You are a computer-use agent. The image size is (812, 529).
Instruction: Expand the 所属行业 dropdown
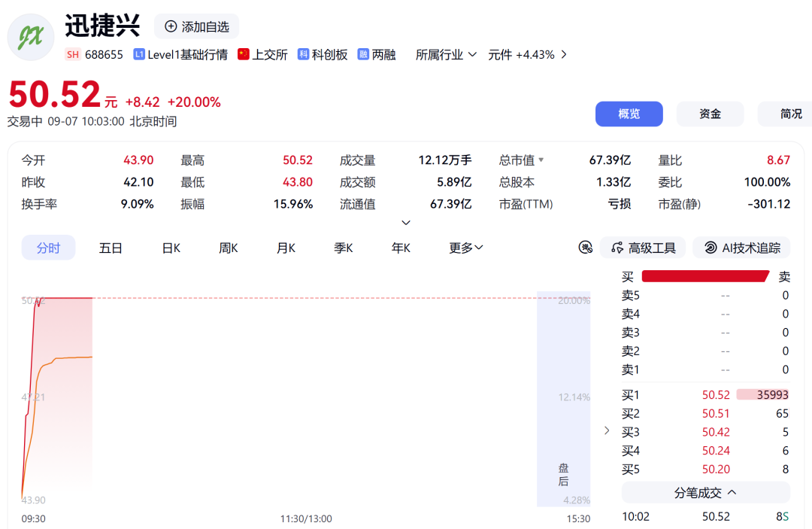pos(446,54)
